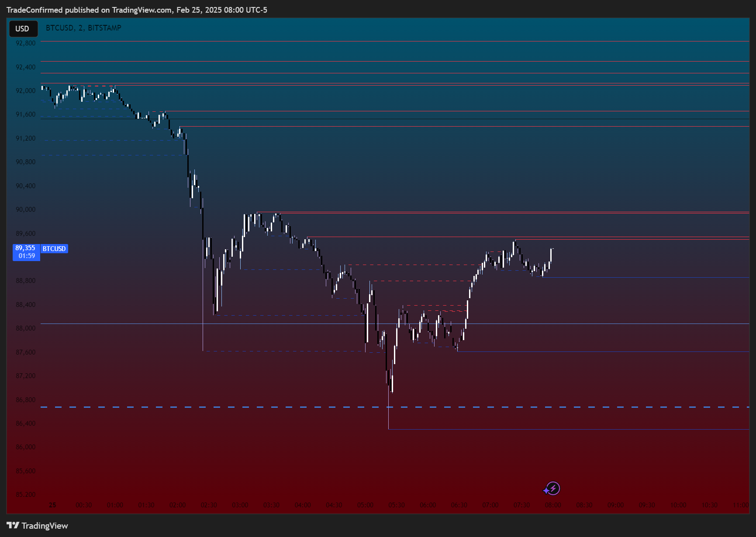
Task: Click the TradingView logo at bottom left
Action: point(38,526)
